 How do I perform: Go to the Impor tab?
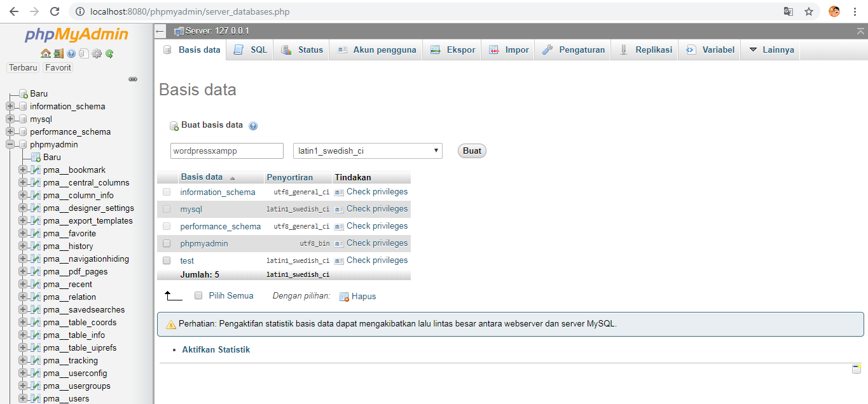pos(509,50)
